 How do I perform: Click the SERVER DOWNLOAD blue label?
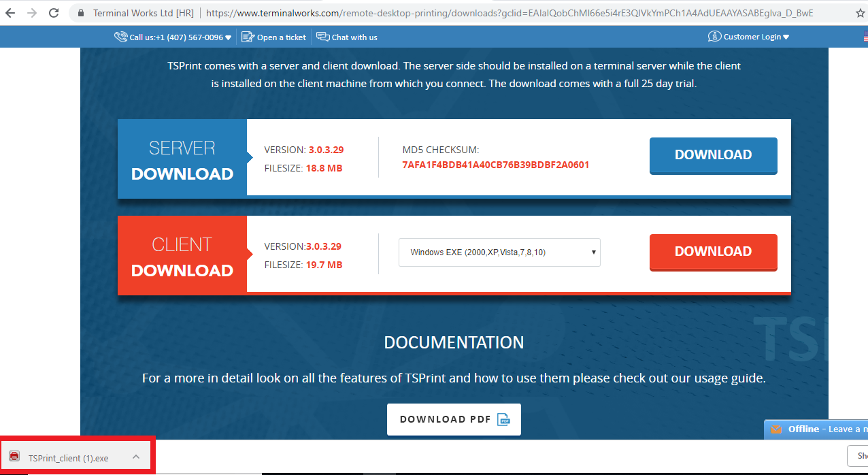[182, 159]
